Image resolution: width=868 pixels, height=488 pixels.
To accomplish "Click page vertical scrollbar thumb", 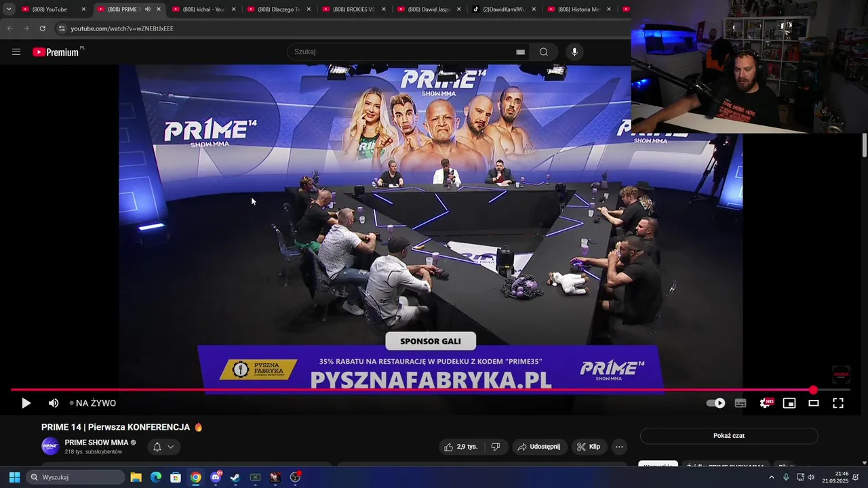I will [x=865, y=146].
